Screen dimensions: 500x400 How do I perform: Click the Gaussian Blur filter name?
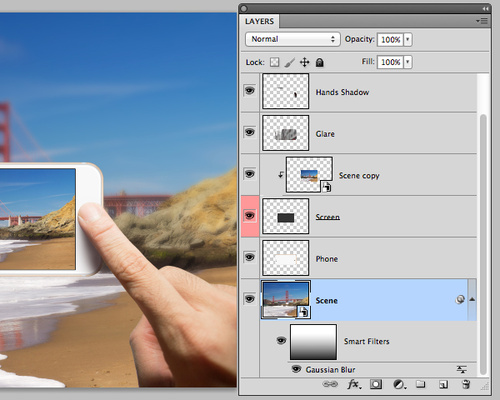coord(330,370)
